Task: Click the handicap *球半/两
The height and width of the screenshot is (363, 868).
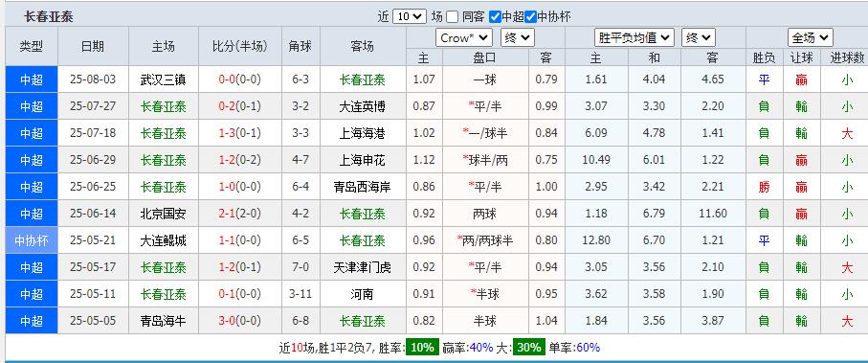Action: tap(485, 160)
